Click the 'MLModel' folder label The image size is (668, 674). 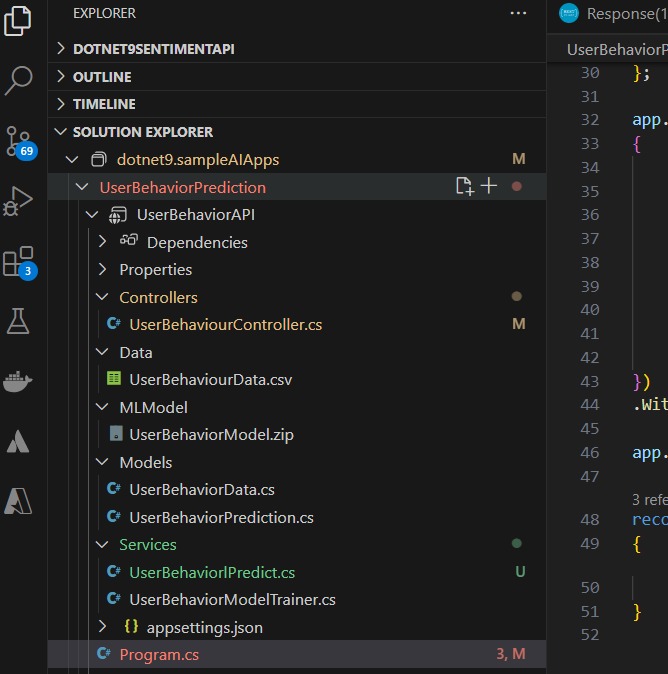point(153,407)
